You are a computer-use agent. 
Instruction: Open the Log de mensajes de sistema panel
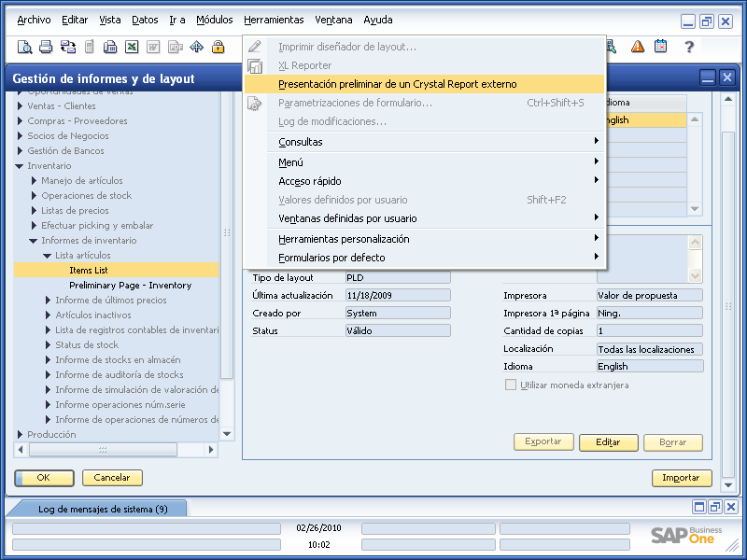(104, 508)
